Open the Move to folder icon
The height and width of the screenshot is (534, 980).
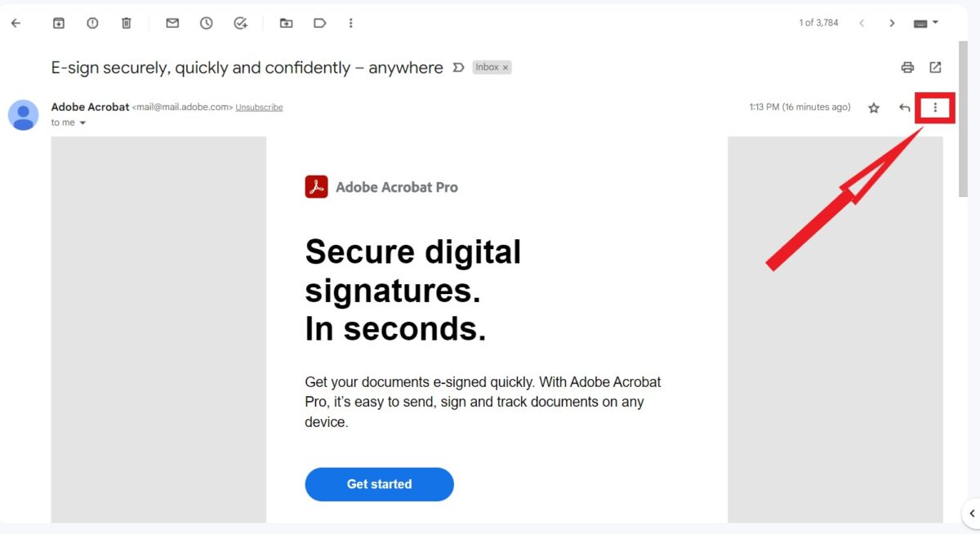[x=286, y=23]
